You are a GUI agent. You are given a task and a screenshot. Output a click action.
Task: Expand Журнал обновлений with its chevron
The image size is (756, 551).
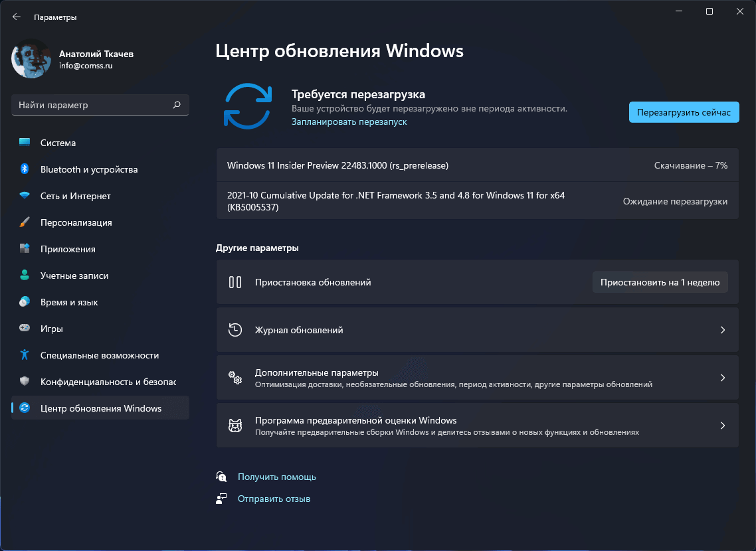722,329
